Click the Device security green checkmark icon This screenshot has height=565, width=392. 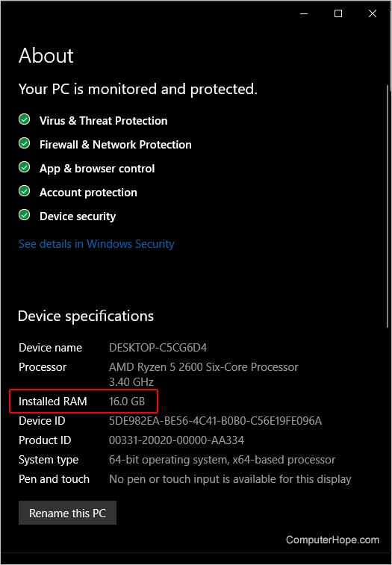24,215
